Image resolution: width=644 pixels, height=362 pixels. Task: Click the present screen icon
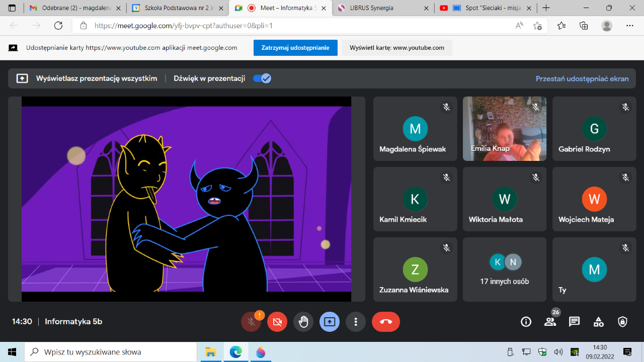(x=330, y=322)
